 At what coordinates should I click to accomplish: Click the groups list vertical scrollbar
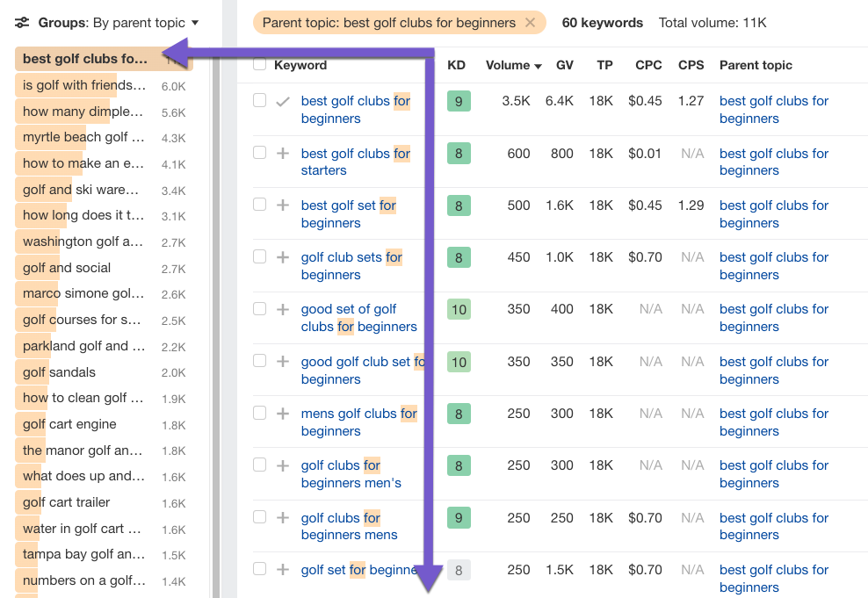pyautogui.click(x=216, y=327)
